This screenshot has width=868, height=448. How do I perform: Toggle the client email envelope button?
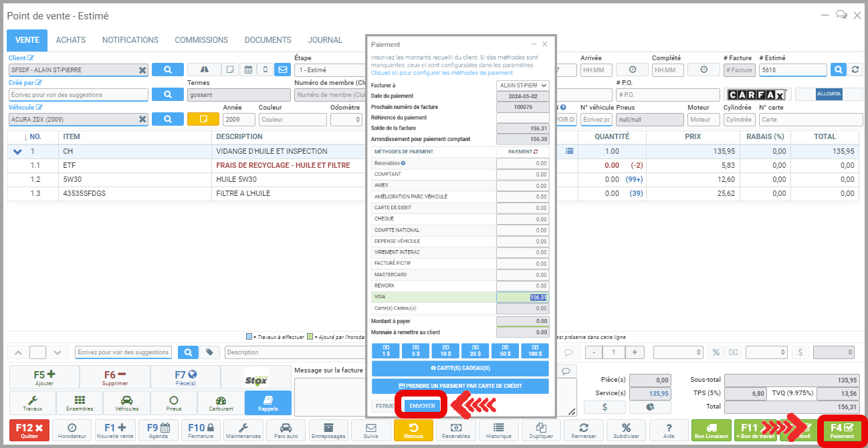pos(282,70)
